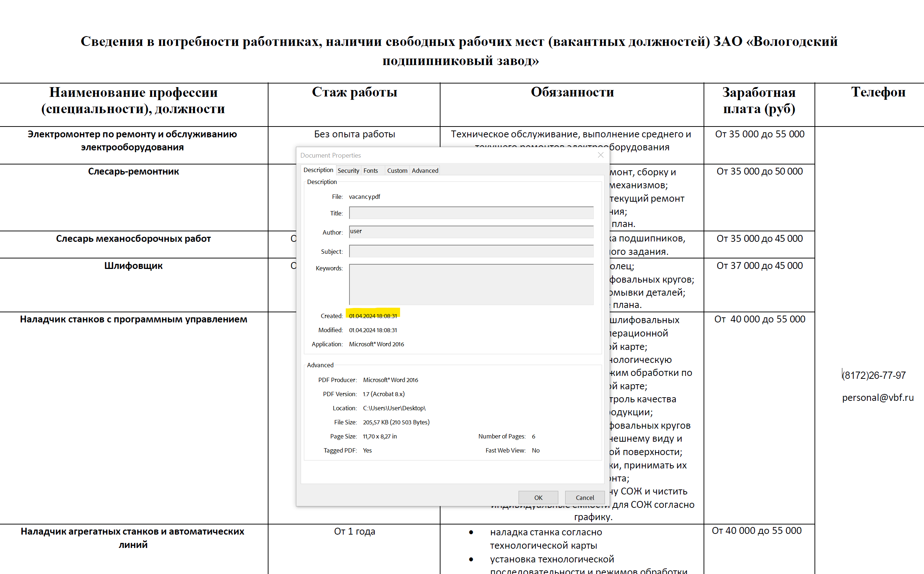
Task: Focus the Author field containing 'user'
Action: click(x=471, y=232)
